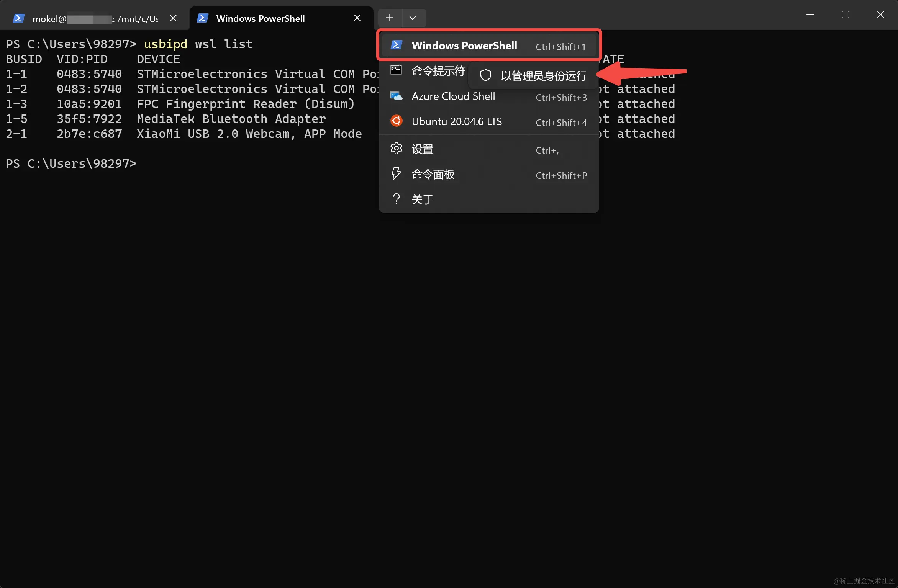The width and height of the screenshot is (898, 588).
Task: Click the Command Prompt icon in the menu
Action: tap(396, 70)
